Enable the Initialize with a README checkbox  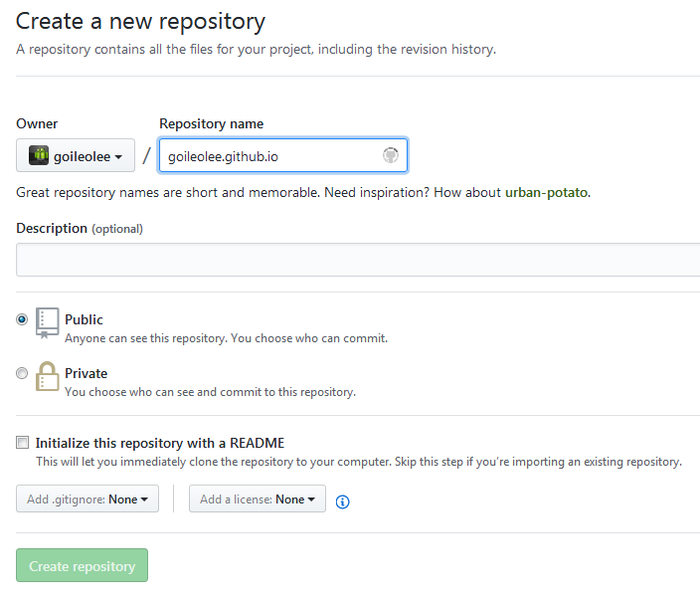coord(22,443)
